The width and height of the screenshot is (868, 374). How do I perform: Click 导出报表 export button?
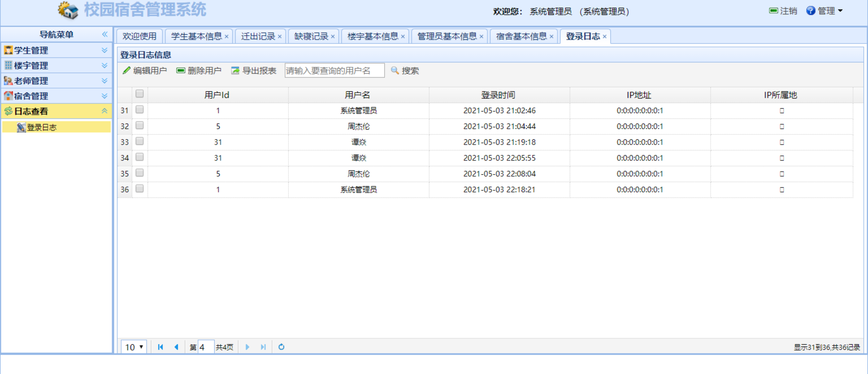click(x=254, y=70)
